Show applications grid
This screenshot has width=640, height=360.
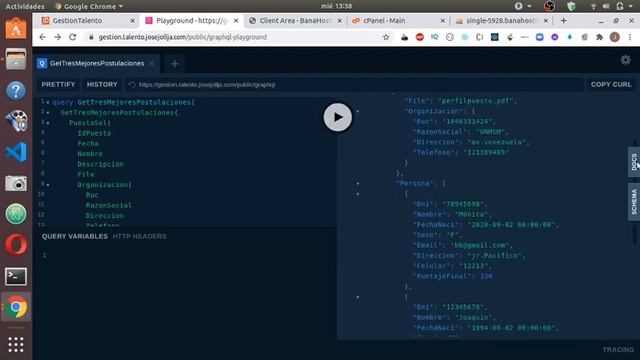(16, 344)
